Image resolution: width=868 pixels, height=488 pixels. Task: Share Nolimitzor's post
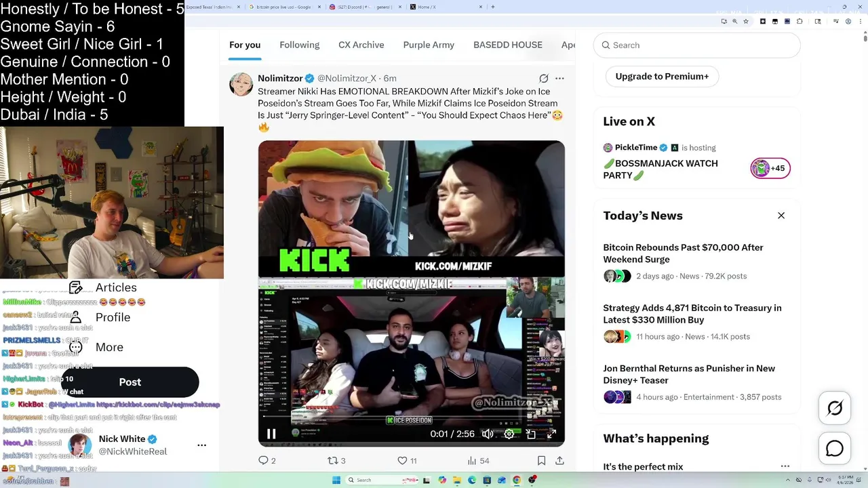(x=559, y=460)
